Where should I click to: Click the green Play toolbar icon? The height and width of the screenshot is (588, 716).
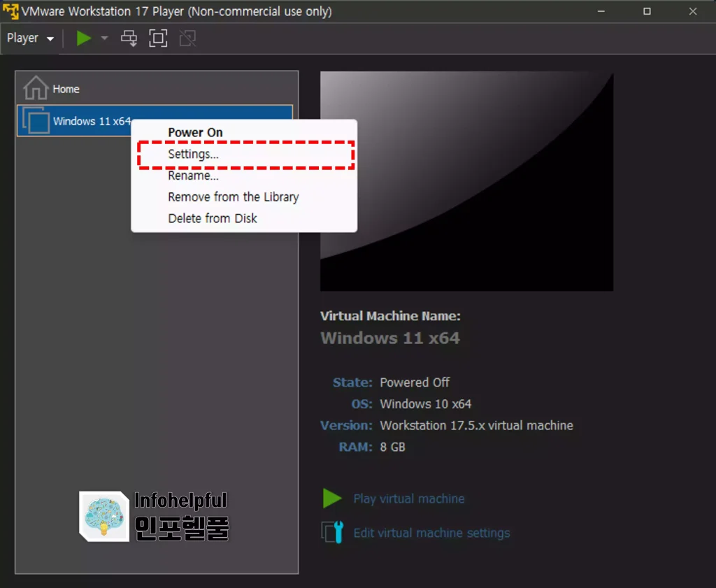[x=84, y=38]
